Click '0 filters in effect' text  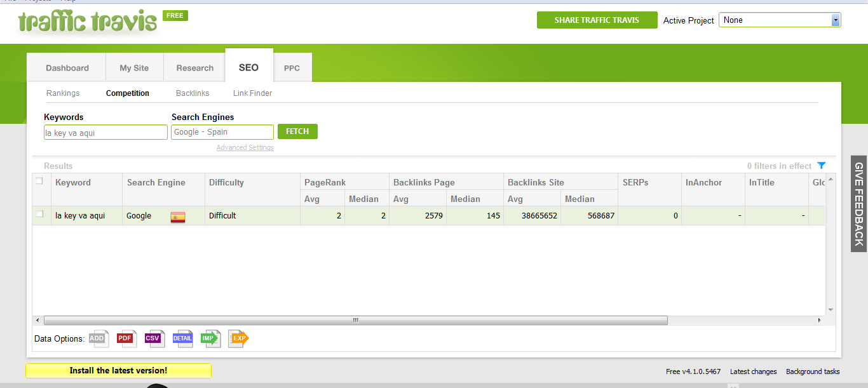pyautogui.click(x=779, y=166)
